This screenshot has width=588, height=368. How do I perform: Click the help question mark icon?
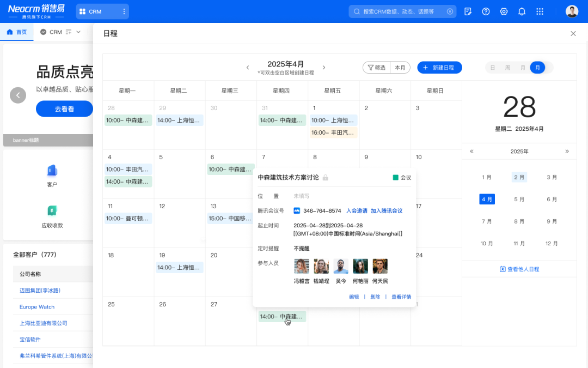coord(486,11)
